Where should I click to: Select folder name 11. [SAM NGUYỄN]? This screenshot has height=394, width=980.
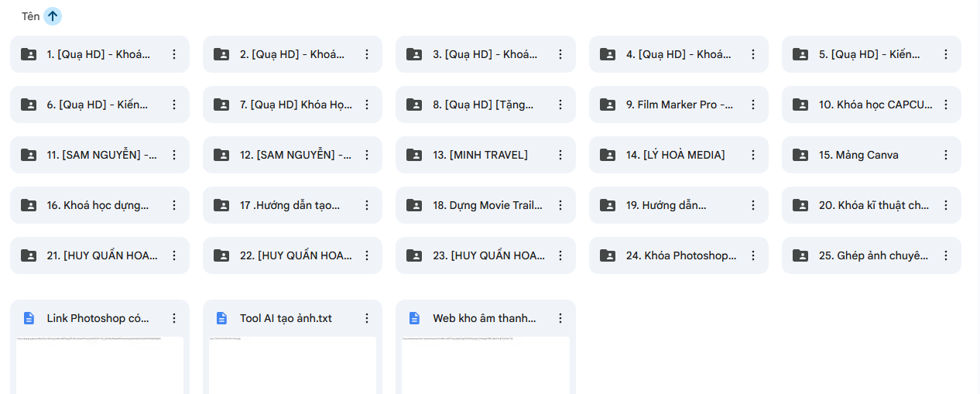(x=102, y=155)
